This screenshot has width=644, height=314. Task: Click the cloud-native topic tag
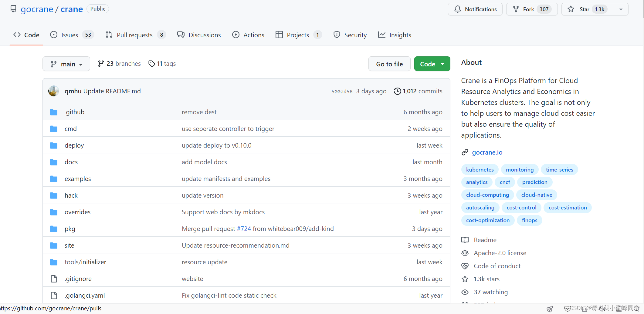click(537, 195)
